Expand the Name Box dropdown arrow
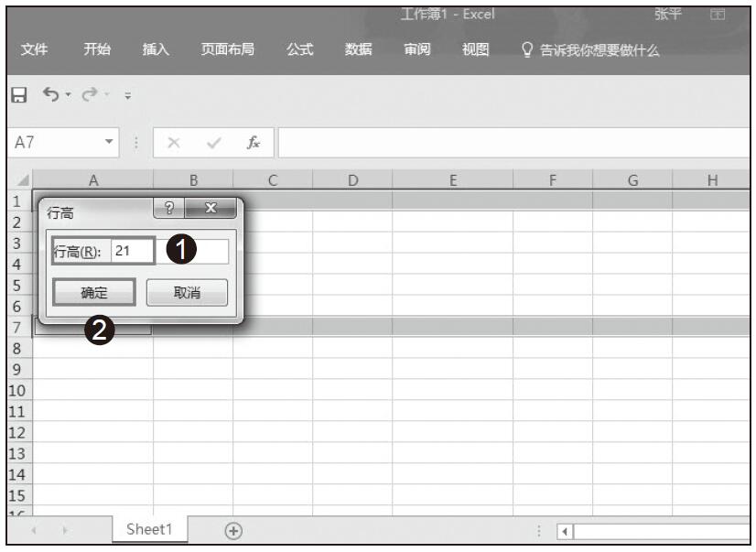 [111, 143]
